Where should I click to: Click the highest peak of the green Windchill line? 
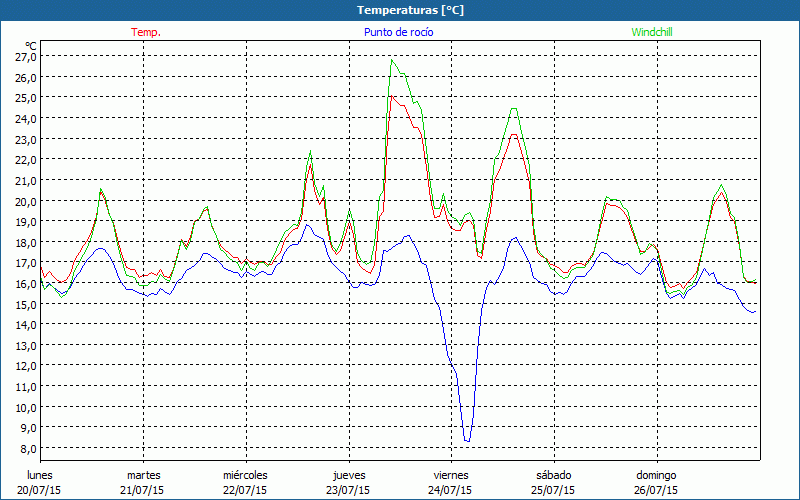(392, 60)
